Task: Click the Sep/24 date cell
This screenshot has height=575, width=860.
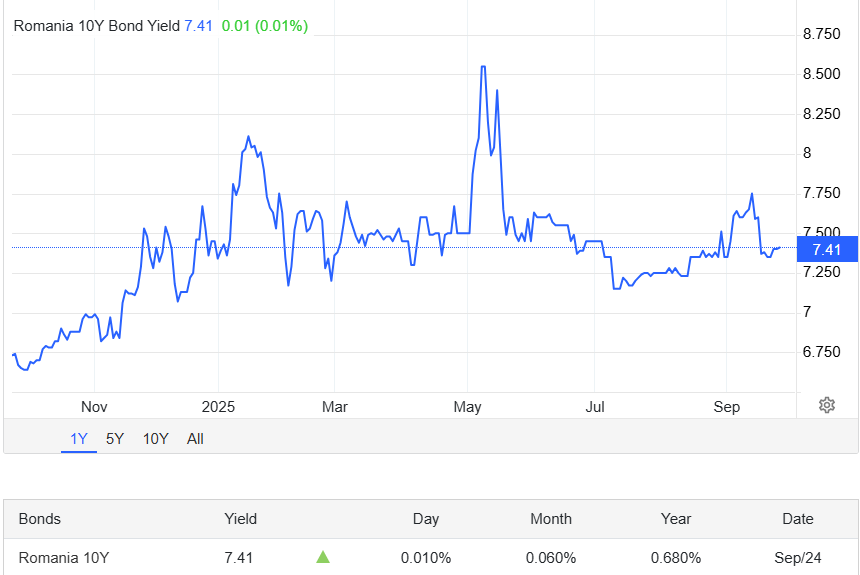Action: [797, 558]
